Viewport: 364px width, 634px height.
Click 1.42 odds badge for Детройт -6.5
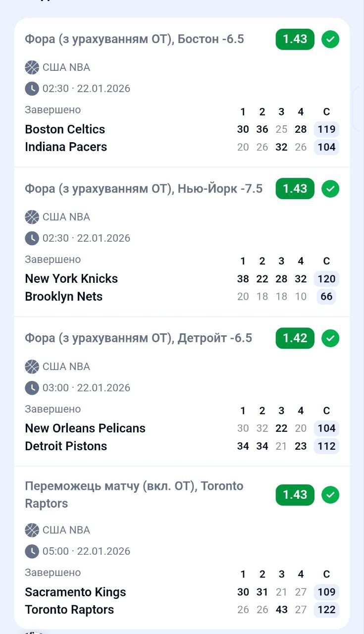pos(295,338)
